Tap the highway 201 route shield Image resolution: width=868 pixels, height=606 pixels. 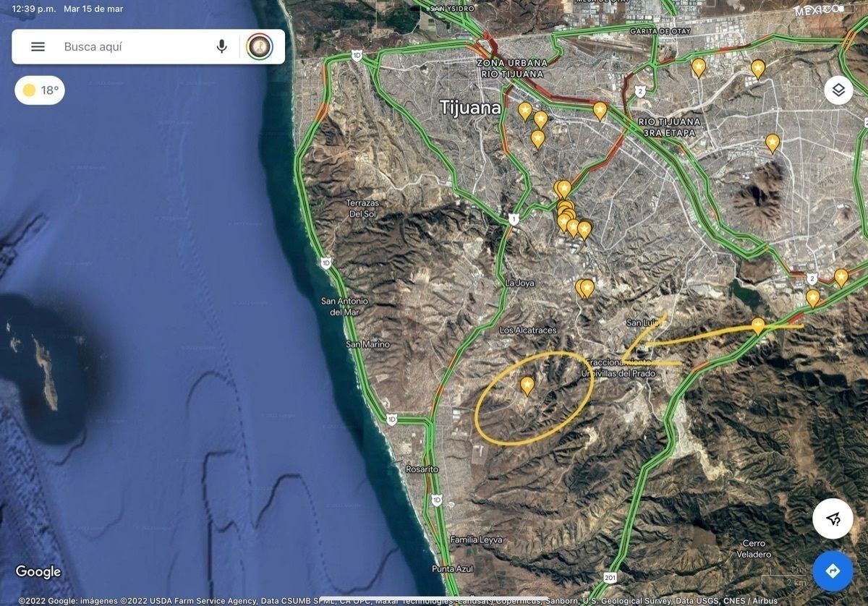click(610, 577)
